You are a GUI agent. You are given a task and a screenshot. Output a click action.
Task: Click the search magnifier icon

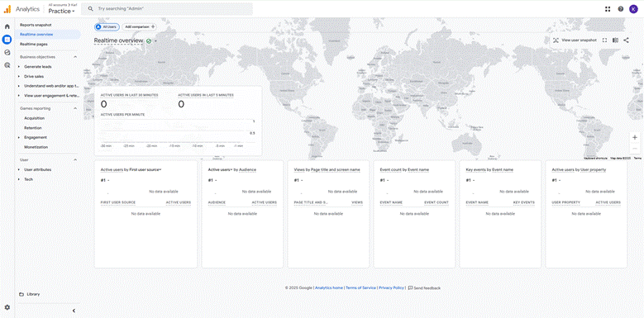tap(91, 8)
